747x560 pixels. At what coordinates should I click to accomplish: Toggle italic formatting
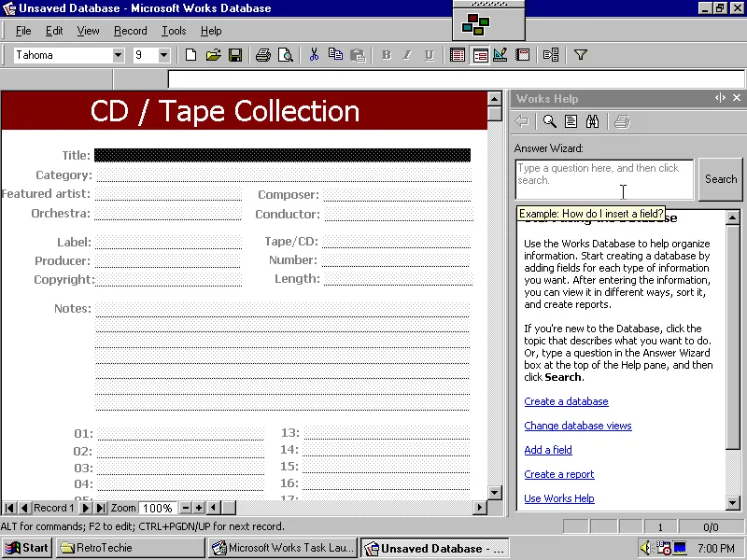408,55
